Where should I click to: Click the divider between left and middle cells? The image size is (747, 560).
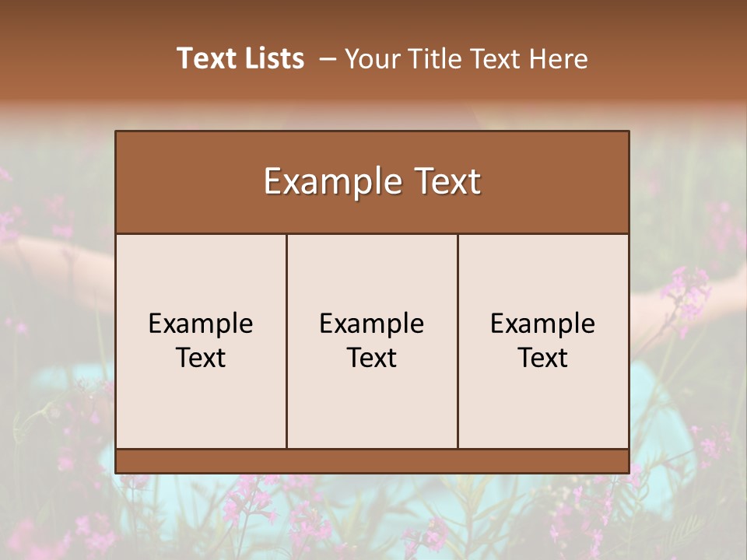tap(286, 341)
